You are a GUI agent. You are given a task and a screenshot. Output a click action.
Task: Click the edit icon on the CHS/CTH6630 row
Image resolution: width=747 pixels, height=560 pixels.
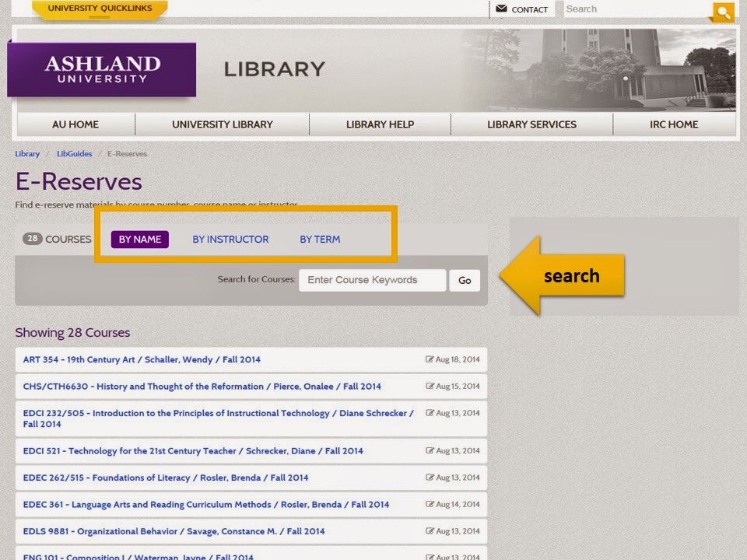(x=430, y=386)
